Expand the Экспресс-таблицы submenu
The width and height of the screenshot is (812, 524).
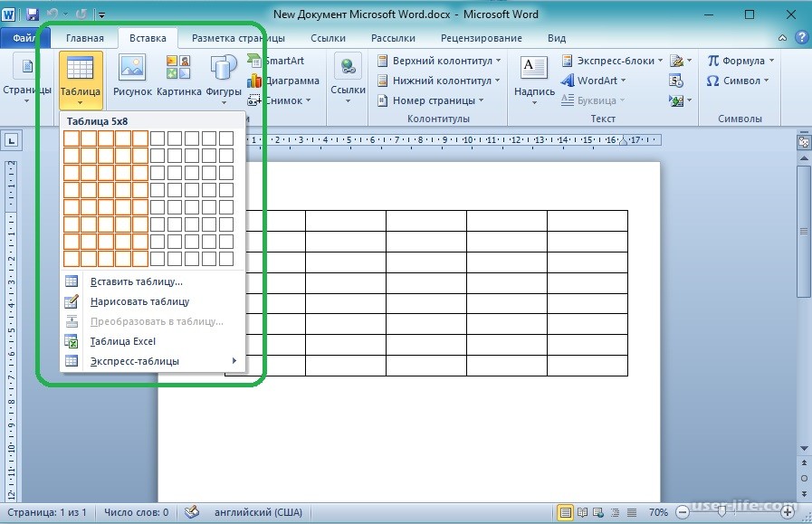[152, 361]
